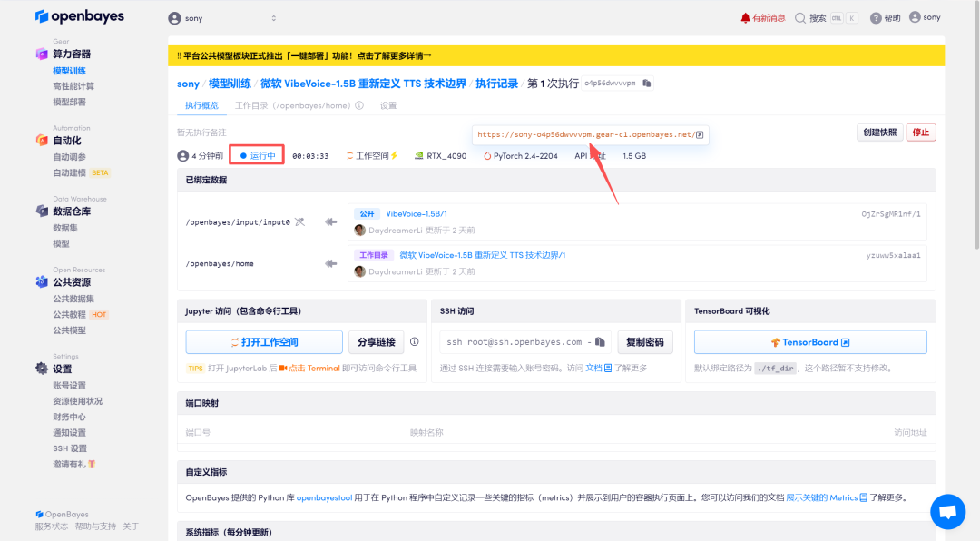Image resolution: width=980 pixels, height=541 pixels.
Task: Click the 停止 button
Action: 921,133
